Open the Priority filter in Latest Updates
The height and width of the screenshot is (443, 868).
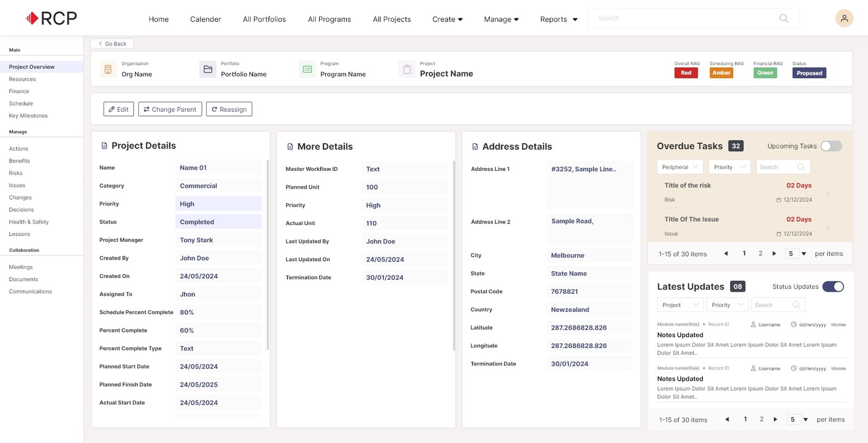point(727,305)
